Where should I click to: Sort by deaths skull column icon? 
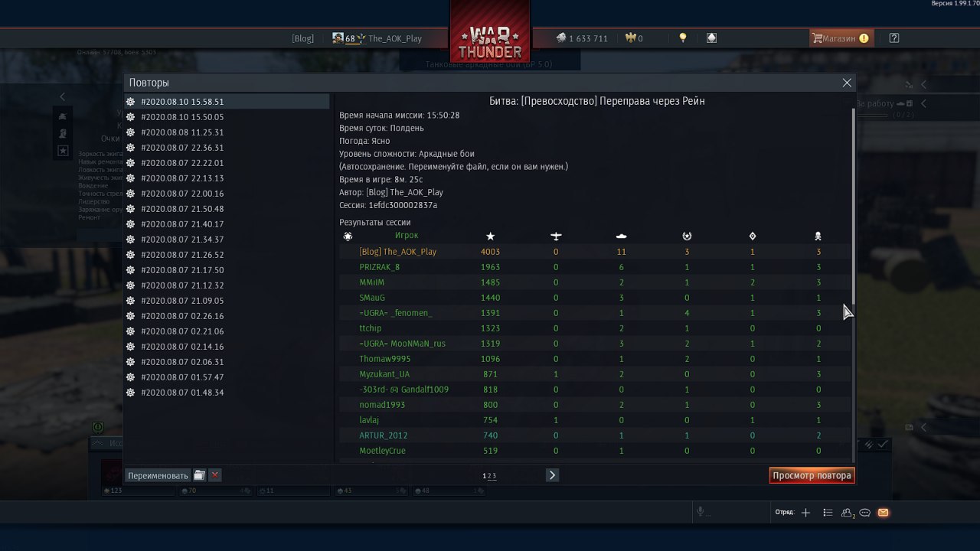[818, 236]
